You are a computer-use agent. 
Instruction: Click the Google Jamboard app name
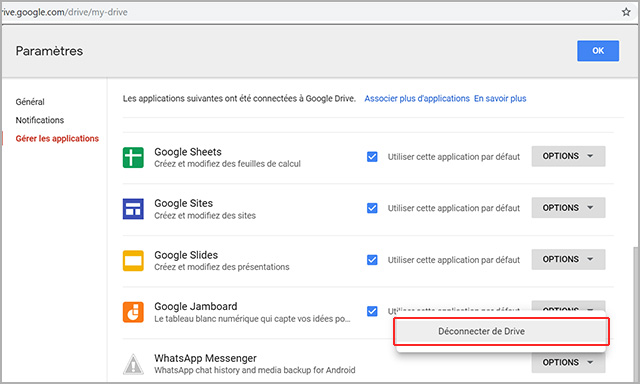(x=196, y=306)
